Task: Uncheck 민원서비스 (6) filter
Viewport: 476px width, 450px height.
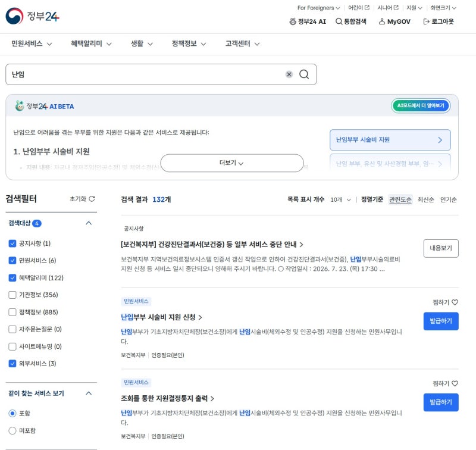Action: [x=12, y=261]
